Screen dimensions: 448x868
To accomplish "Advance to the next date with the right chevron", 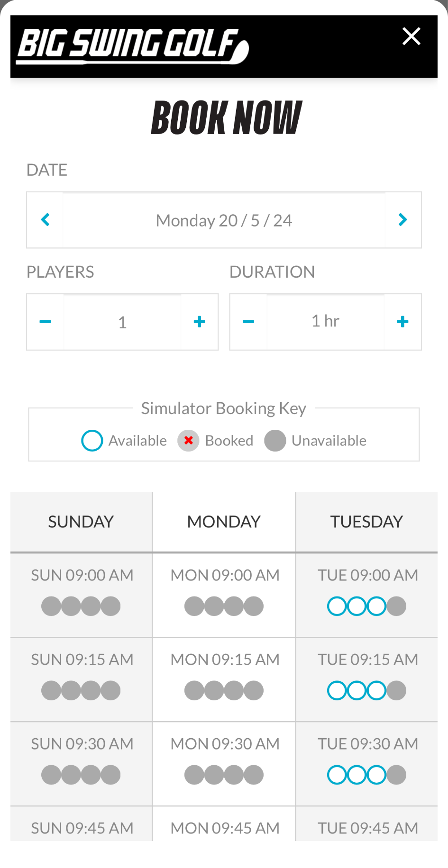I will point(403,220).
